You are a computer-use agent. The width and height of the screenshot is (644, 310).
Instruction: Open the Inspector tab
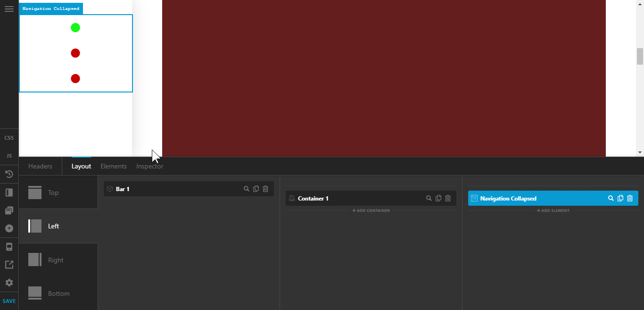click(149, 166)
